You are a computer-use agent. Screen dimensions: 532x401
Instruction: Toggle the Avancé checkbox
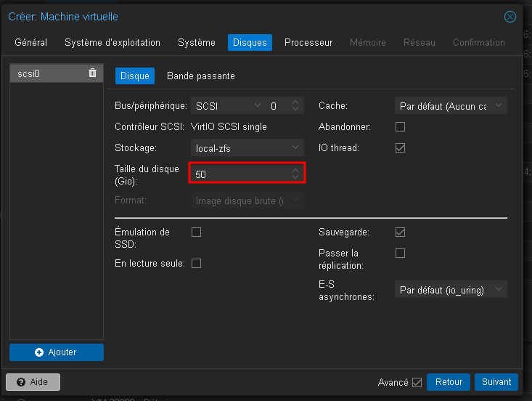(x=417, y=382)
